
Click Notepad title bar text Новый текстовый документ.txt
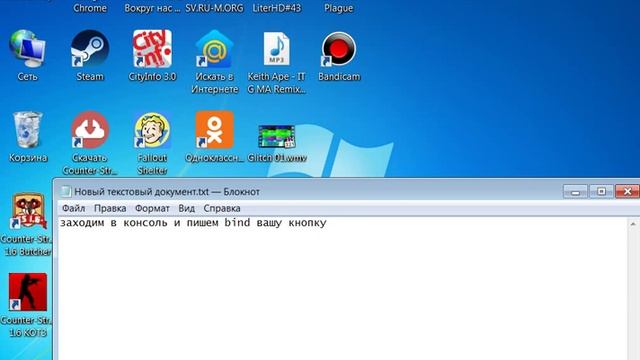coord(142,191)
